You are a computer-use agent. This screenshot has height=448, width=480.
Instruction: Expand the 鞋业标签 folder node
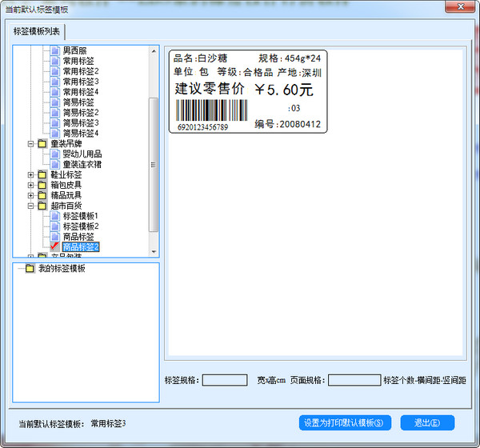click(x=30, y=175)
